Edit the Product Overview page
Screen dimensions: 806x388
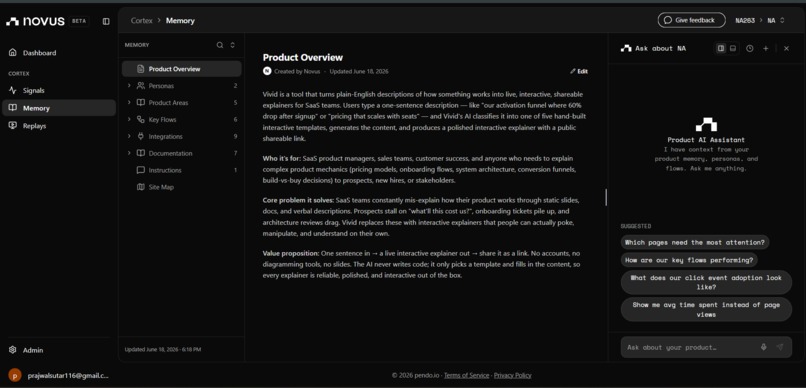tap(579, 71)
